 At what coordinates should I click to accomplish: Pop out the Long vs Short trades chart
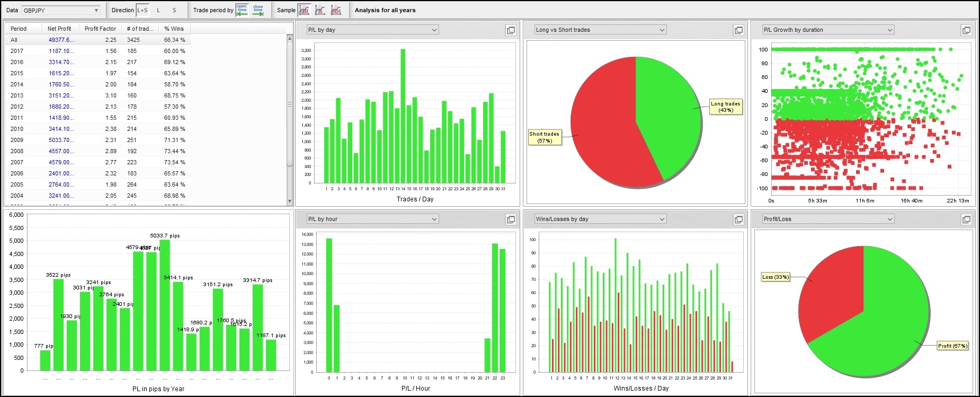738,30
